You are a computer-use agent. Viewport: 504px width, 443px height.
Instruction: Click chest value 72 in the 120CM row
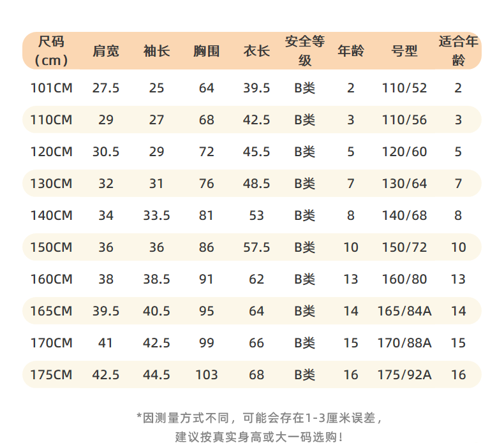pos(206,152)
